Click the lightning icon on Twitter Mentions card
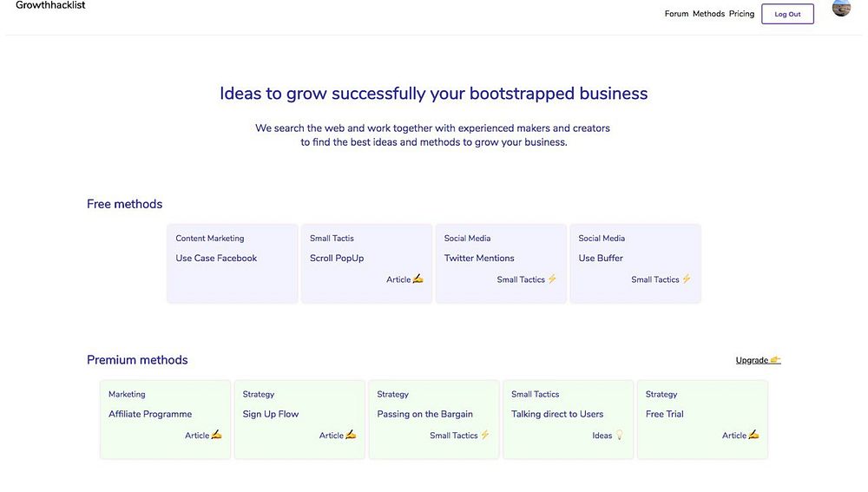The image size is (868, 492). (552, 279)
